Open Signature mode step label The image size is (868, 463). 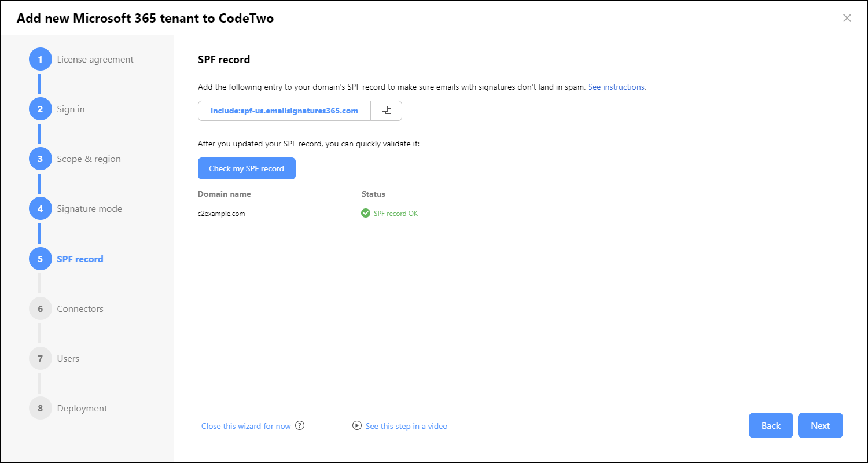pos(89,208)
